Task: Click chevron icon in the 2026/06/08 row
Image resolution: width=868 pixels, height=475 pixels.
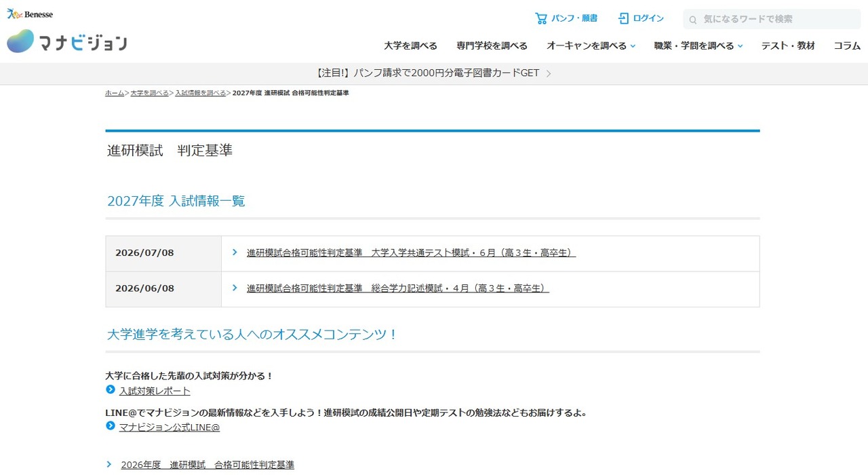Action: (x=235, y=288)
